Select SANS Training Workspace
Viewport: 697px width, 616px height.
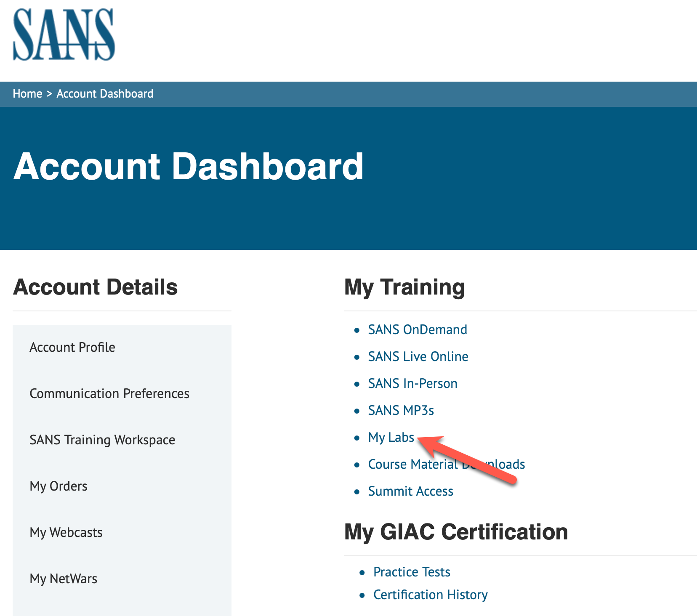pyautogui.click(x=102, y=440)
